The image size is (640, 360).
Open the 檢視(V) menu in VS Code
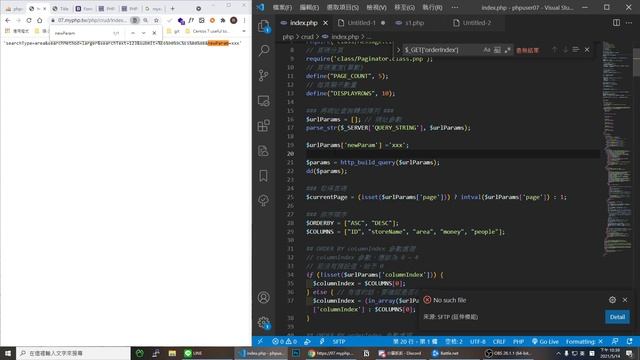pyautogui.click(x=376, y=7)
